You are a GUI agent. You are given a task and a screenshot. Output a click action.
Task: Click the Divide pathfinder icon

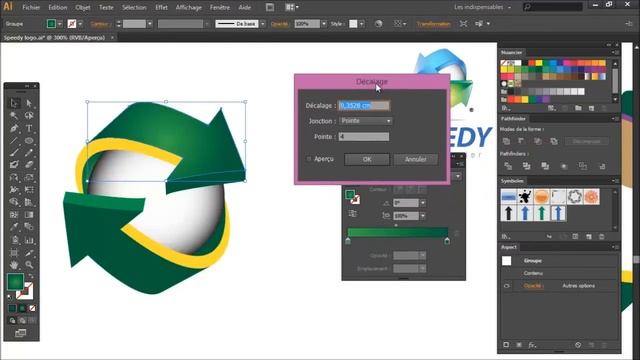508,166
